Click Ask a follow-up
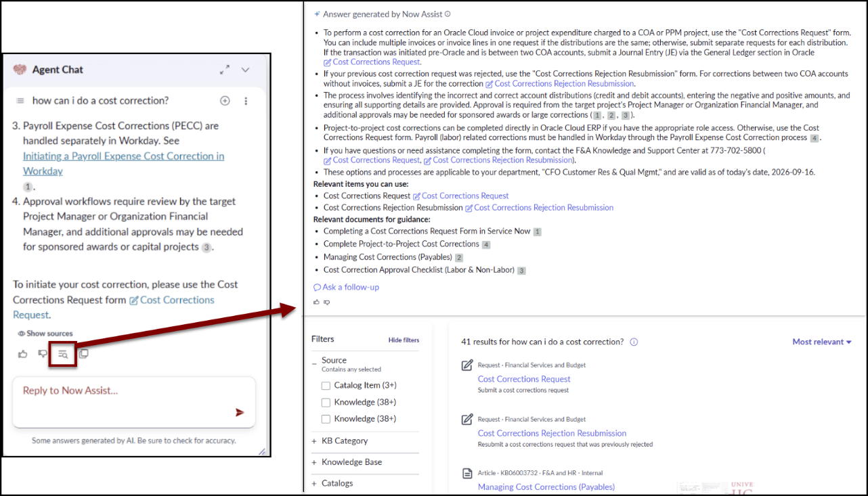 pyautogui.click(x=346, y=287)
